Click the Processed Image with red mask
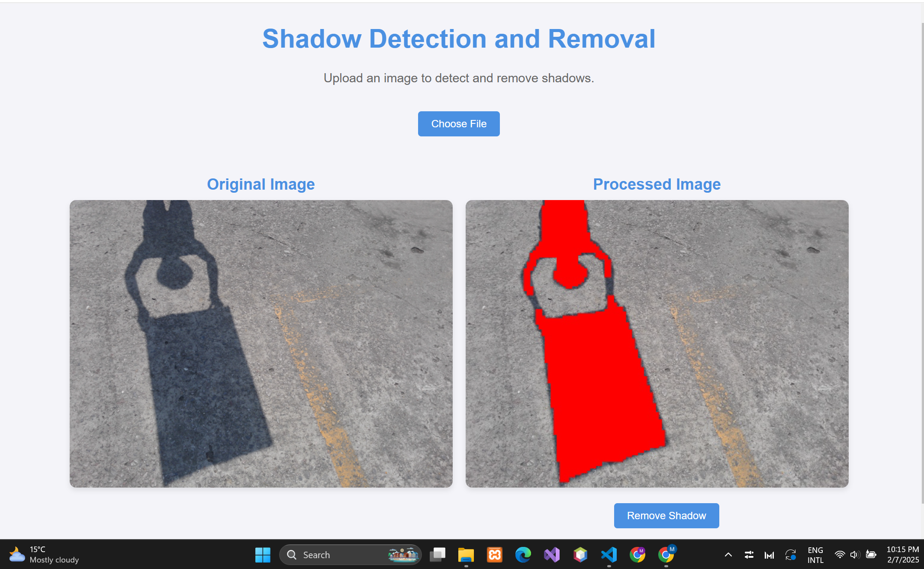The width and height of the screenshot is (924, 569). click(x=657, y=343)
